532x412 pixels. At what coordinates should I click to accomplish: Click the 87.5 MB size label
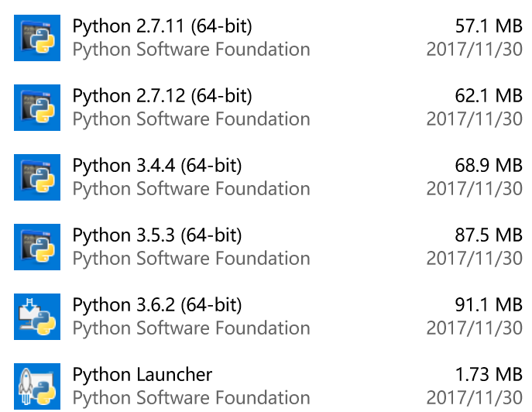coord(489,235)
